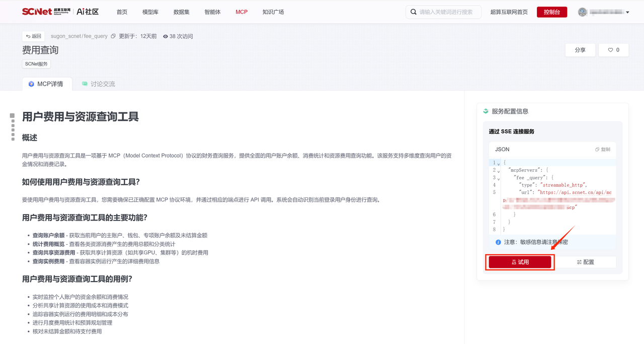Screen dimensions: 644x344
Task: Click the eye icon beside 38 次访问
Action: tap(165, 36)
